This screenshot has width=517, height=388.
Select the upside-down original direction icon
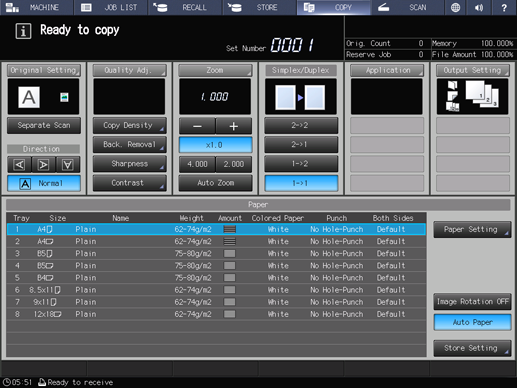[68, 165]
